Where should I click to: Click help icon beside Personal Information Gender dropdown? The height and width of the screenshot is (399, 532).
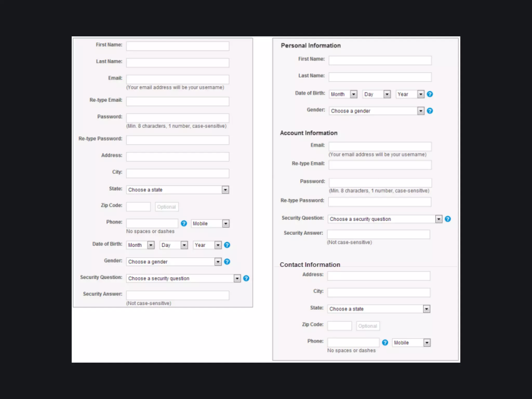[x=430, y=111]
